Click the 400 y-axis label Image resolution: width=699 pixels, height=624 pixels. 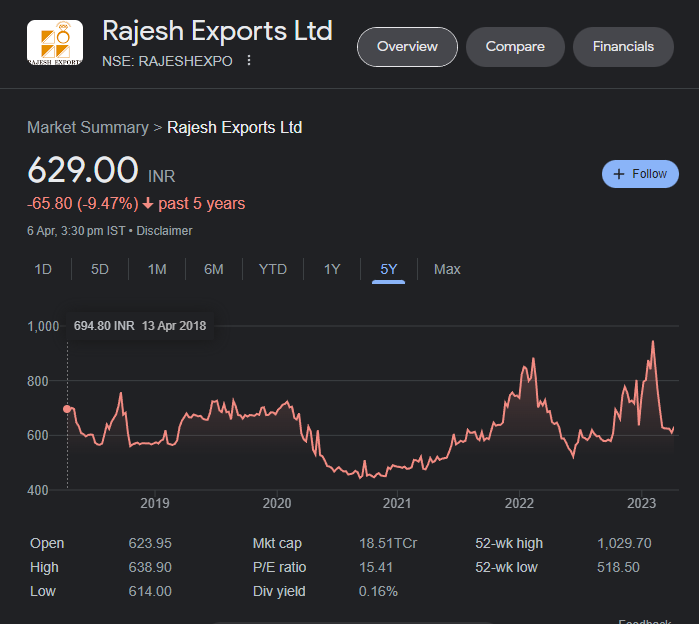coord(38,490)
